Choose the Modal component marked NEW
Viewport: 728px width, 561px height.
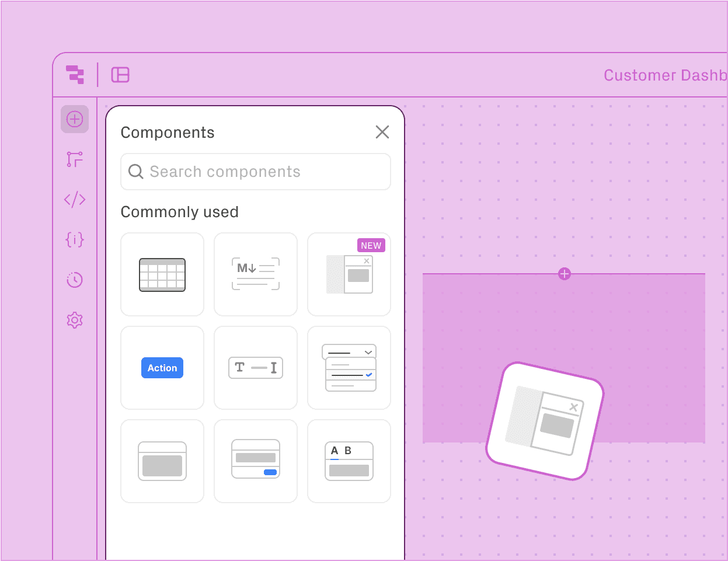click(x=349, y=274)
